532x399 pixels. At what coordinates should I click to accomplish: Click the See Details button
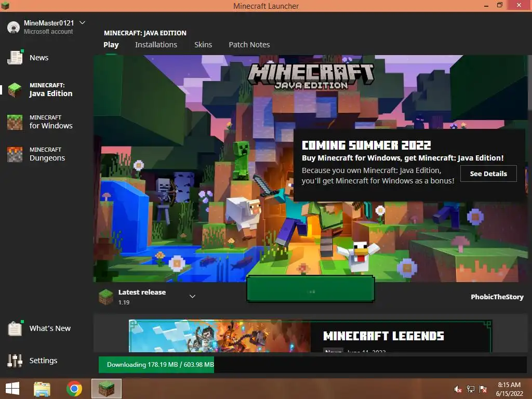(488, 174)
